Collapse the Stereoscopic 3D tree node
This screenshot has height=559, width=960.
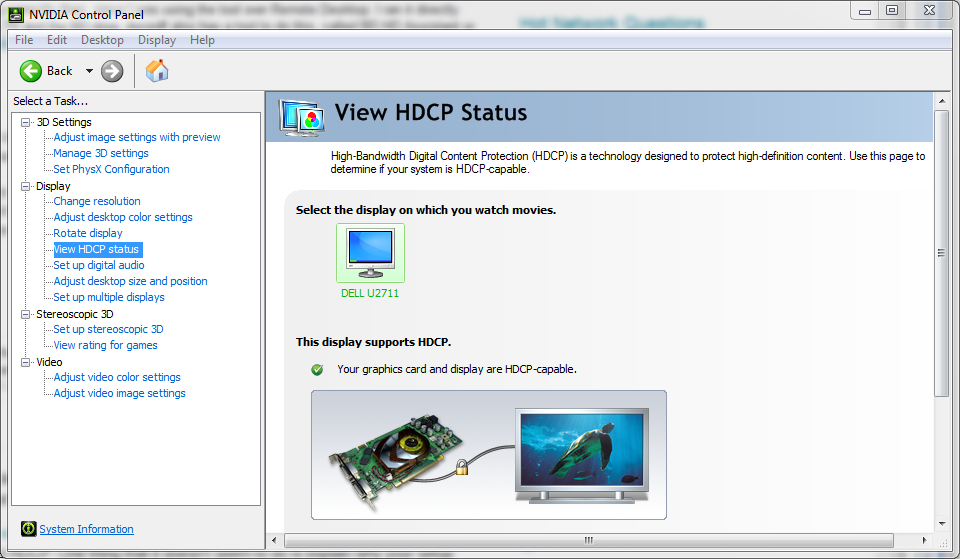pos(26,314)
